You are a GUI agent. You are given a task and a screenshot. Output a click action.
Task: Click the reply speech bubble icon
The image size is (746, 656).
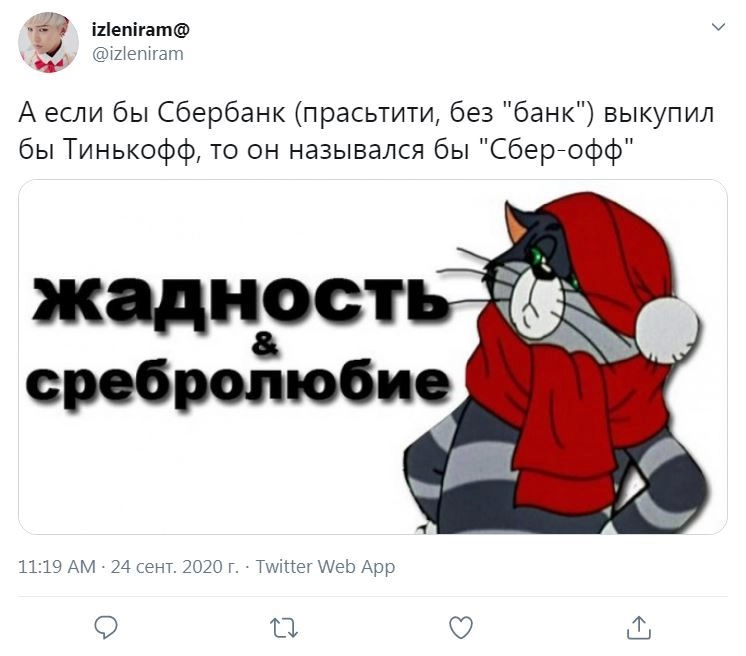coord(106,628)
